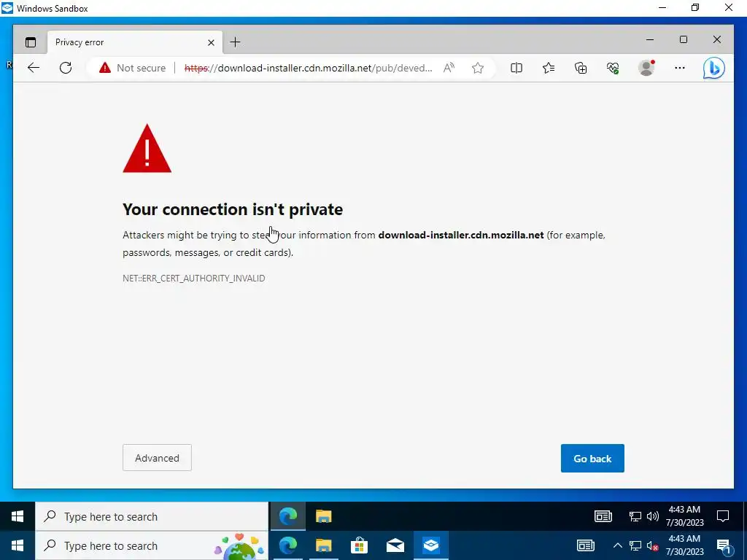Restore down the Windows Sandbox window
The height and width of the screenshot is (560, 747).
(x=695, y=7)
